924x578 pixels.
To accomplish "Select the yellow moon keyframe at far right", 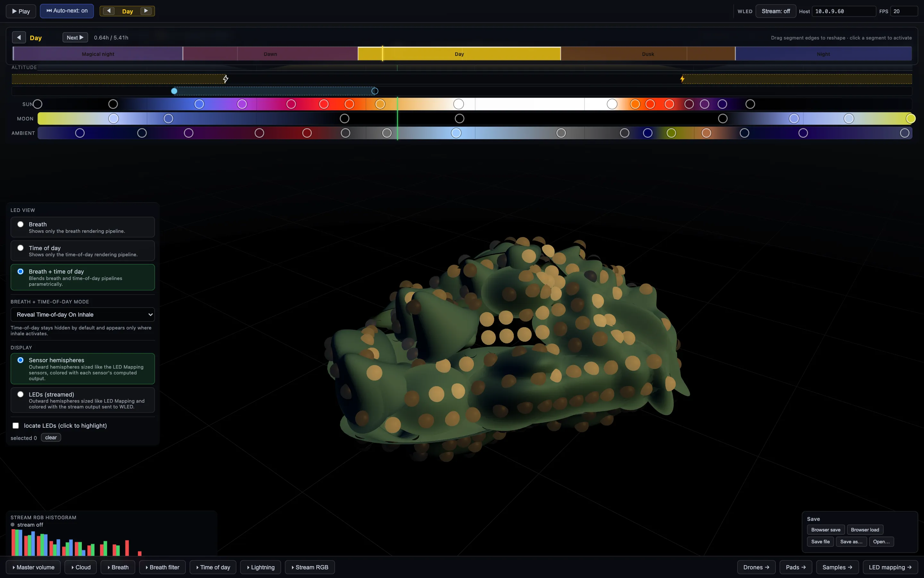I will [x=911, y=118].
